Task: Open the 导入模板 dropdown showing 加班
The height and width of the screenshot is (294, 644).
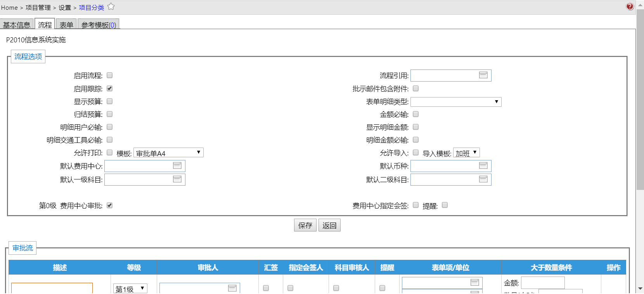Action: point(466,153)
